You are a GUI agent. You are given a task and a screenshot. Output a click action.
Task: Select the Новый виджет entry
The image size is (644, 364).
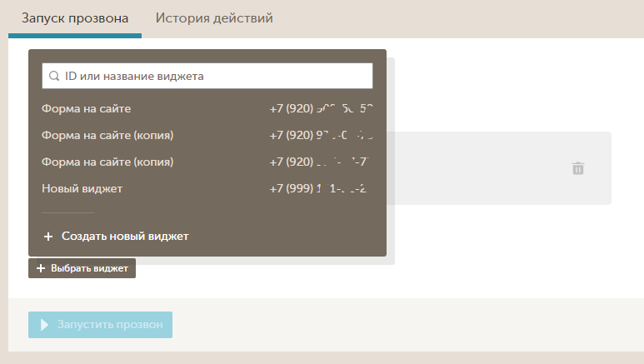82,189
